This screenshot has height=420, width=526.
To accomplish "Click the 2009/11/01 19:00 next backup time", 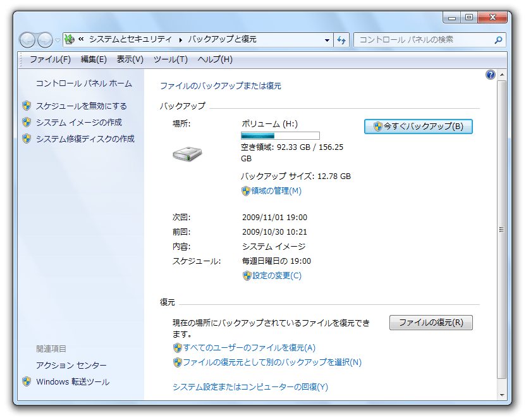I will [274, 218].
